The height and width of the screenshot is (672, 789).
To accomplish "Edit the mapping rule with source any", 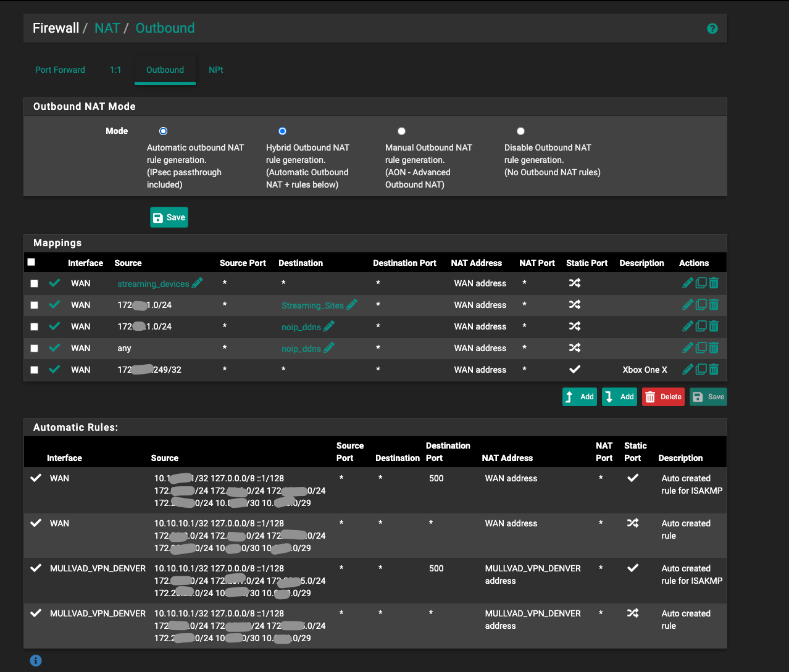I will coord(688,348).
